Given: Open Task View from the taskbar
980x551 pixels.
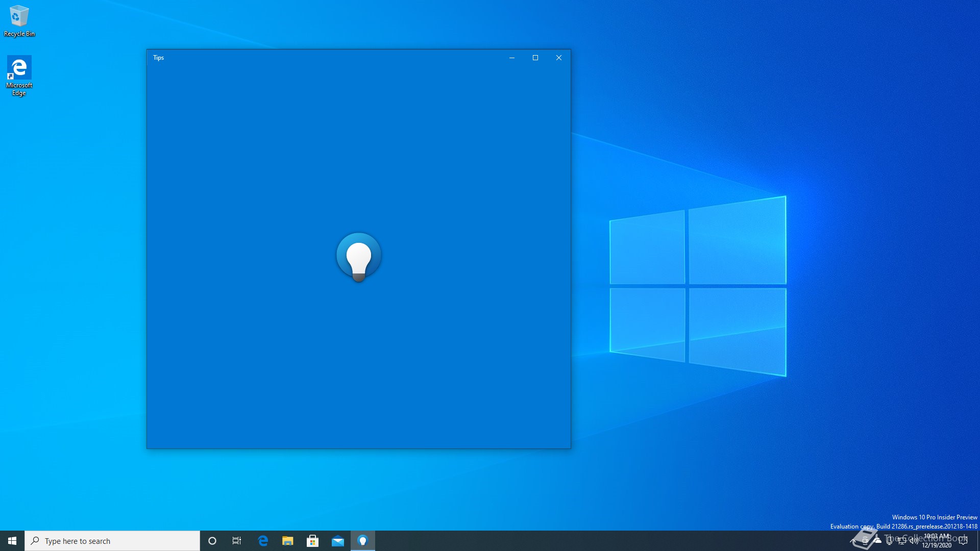Looking at the screenshot, I should 237,541.
